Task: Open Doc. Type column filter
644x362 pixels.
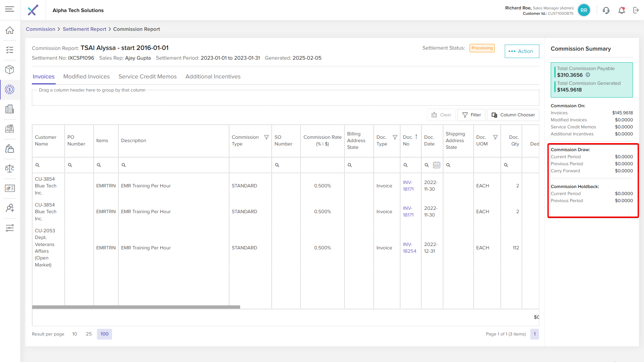Action: coord(395,137)
